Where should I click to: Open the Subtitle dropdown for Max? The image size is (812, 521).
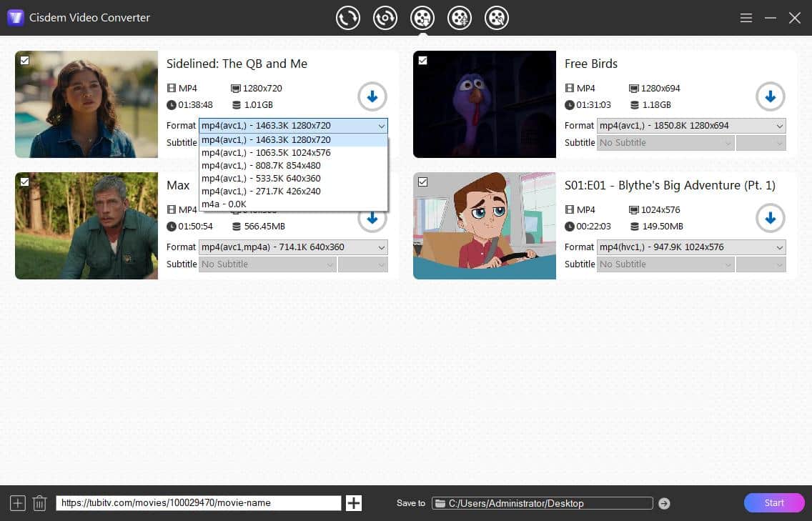[267, 264]
